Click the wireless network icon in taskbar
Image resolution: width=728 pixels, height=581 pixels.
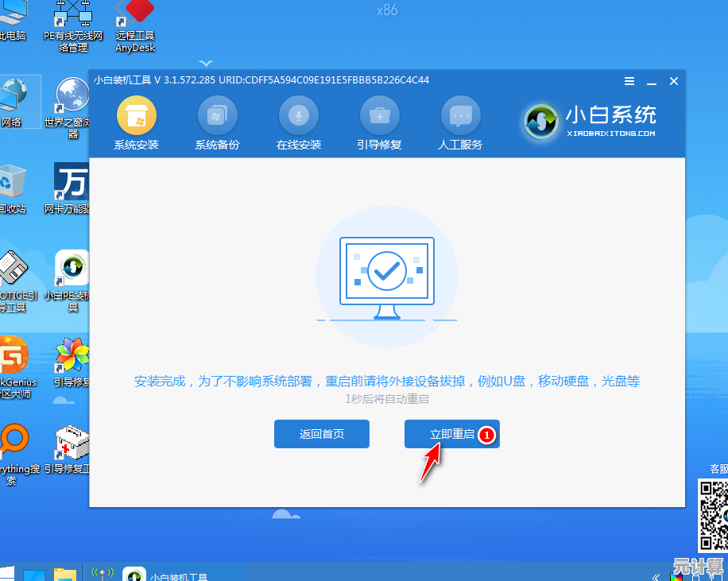click(102, 574)
